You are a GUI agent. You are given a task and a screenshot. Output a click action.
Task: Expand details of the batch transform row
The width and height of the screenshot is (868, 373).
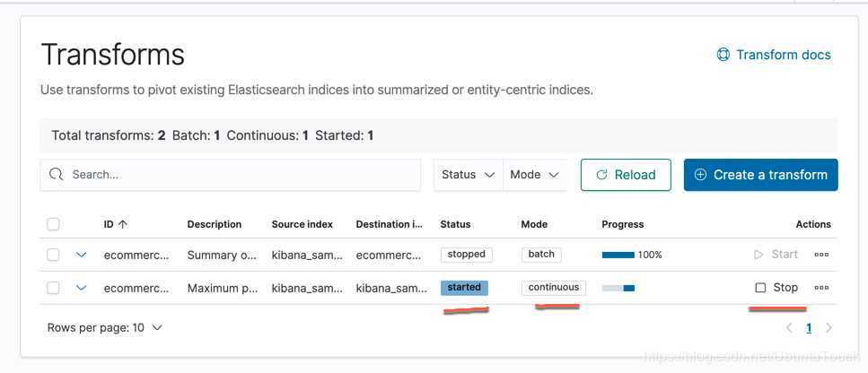(82, 255)
